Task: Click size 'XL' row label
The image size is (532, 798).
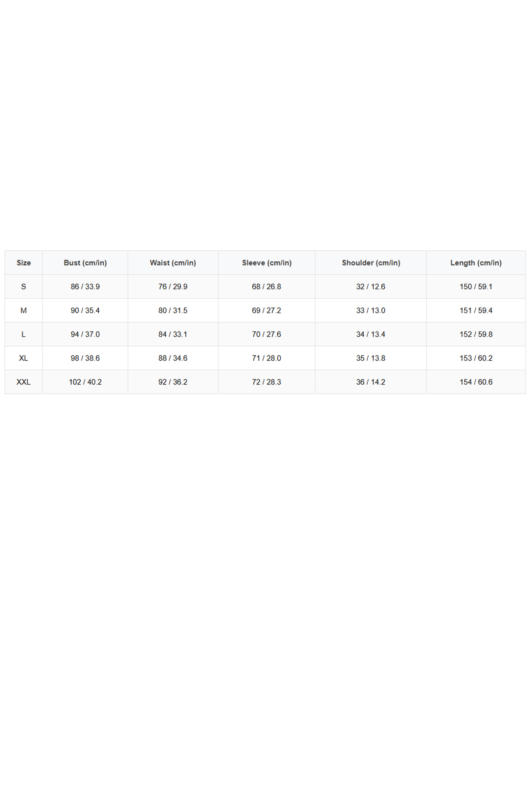Action: (23, 358)
